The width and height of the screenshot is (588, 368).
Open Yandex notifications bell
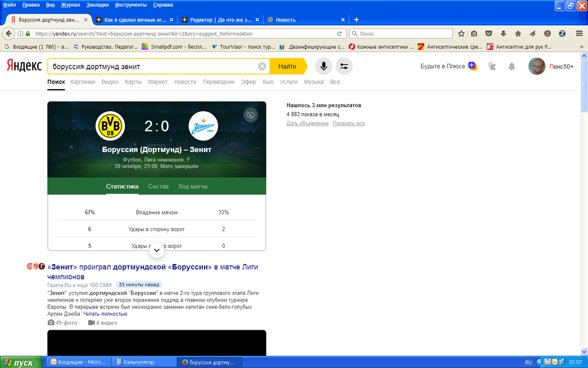point(512,66)
